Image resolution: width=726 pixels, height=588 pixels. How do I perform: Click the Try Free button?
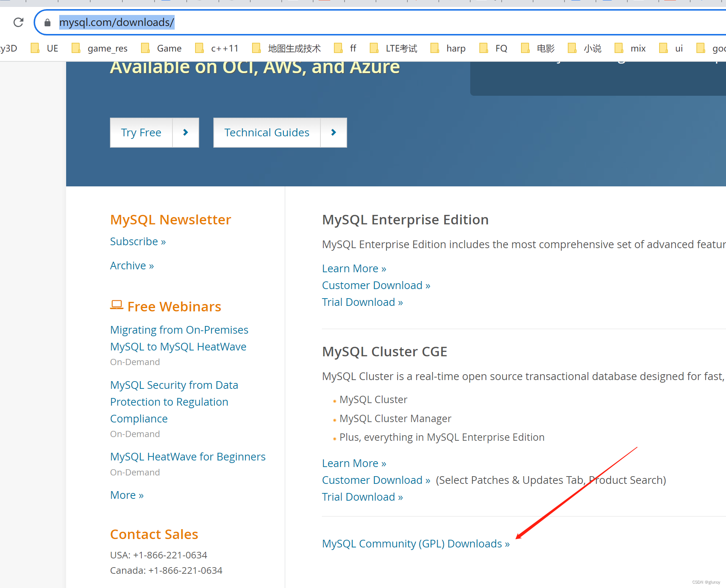tap(141, 132)
